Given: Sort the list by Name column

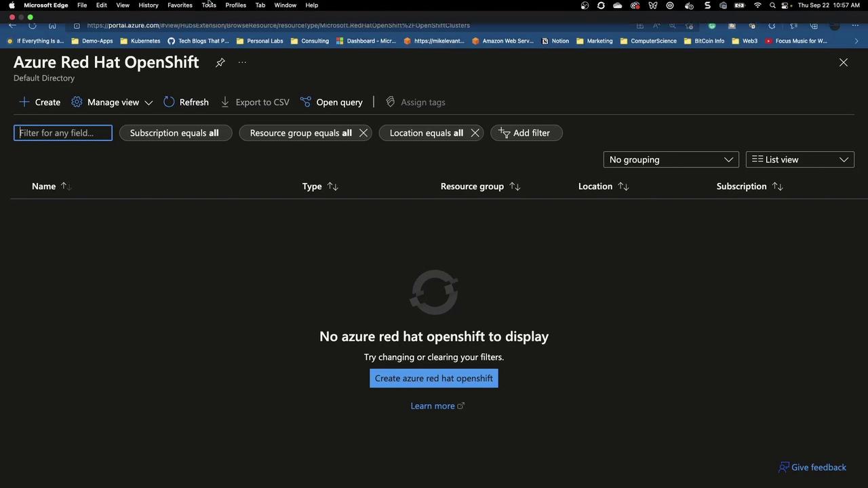Looking at the screenshot, I should tap(52, 186).
